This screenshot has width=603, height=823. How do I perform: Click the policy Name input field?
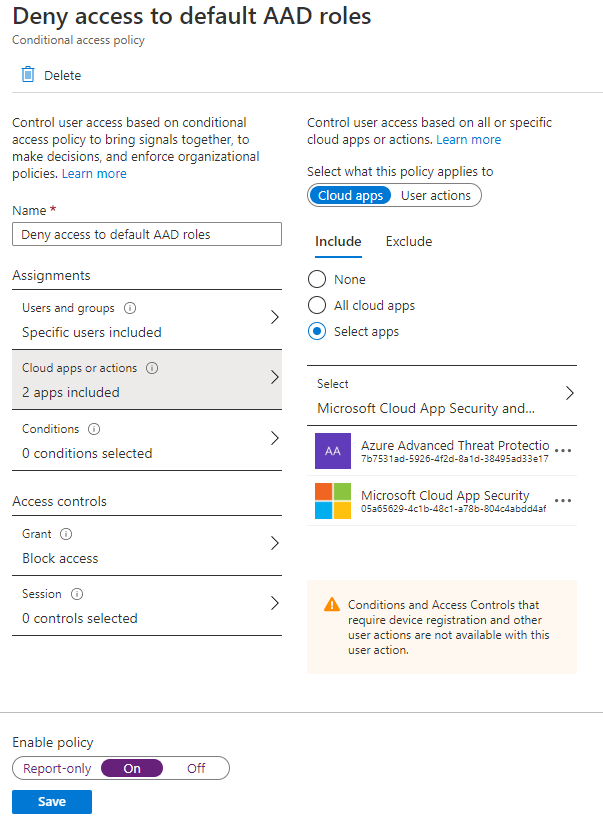click(x=147, y=234)
